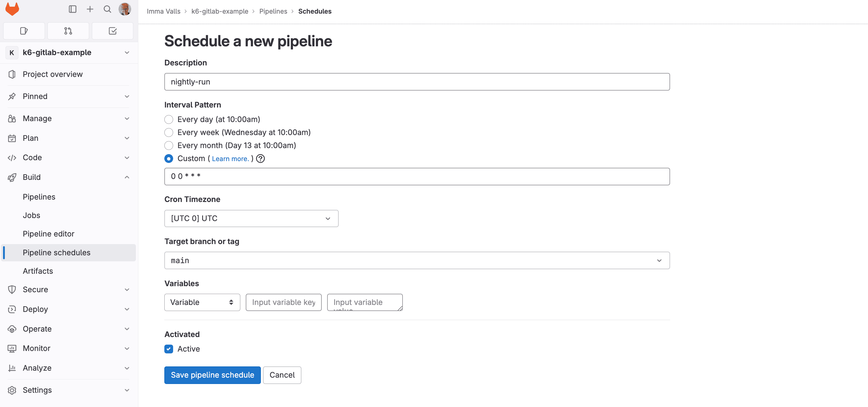The width and height of the screenshot is (868, 407).
Task: Choose the Every month interval option
Action: click(169, 145)
